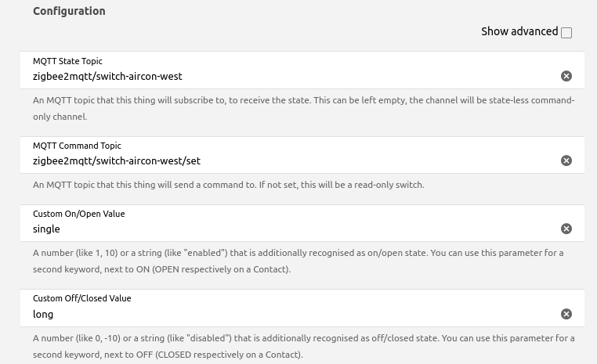
Task: Clear the MQTT Command Topic field
Action: click(x=566, y=160)
